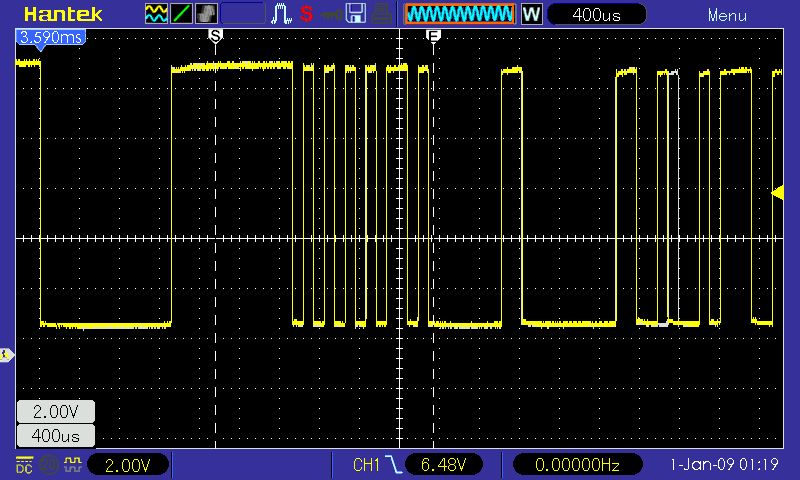
Task: Click the 1-Jan-09 01:19 date and time
Action: [x=724, y=464]
